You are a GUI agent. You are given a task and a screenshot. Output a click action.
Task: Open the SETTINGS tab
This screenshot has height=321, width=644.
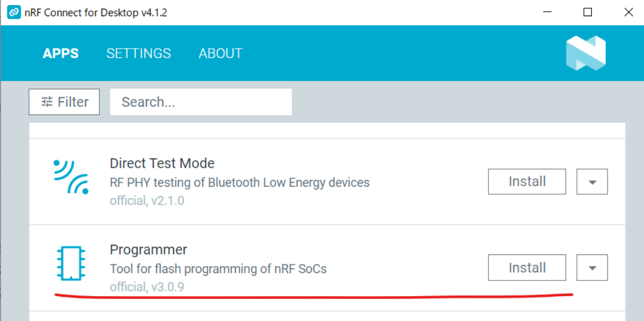click(139, 54)
